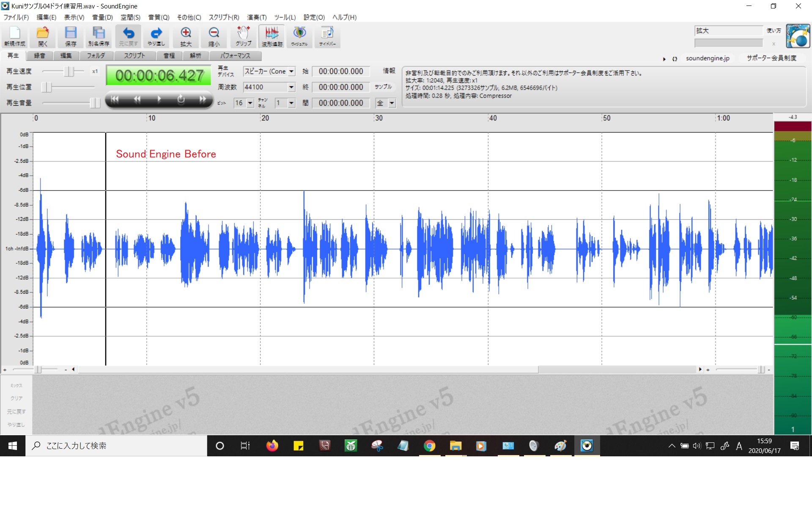Zoom out with 縮小 magnifier icon
The height and width of the screenshot is (510, 812).
[214, 36]
